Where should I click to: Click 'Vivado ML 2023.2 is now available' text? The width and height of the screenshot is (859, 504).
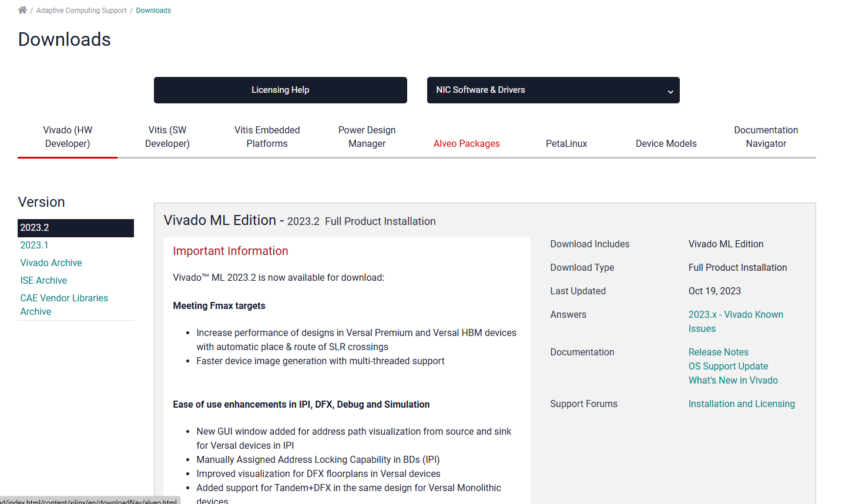278,277
